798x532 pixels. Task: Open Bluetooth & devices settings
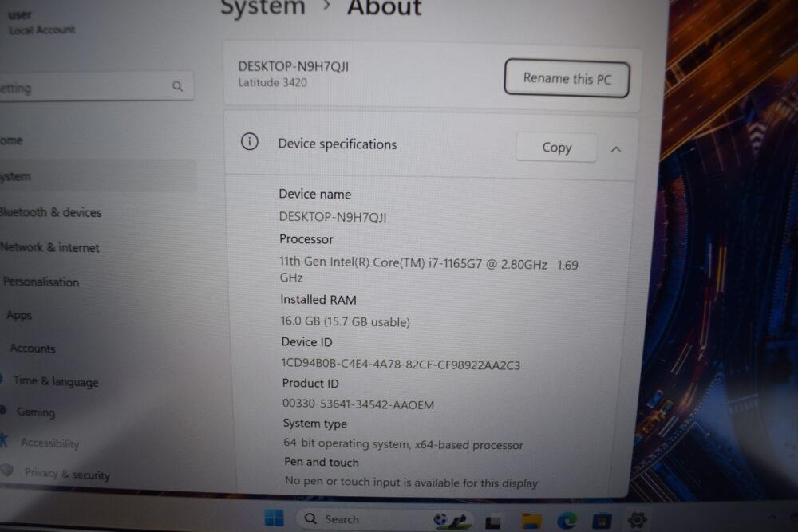(51, 212)
